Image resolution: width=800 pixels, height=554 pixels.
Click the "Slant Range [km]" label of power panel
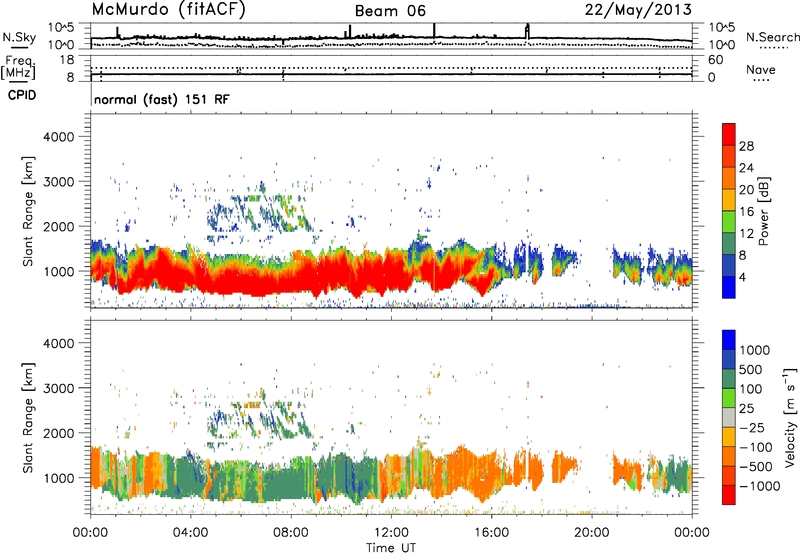tap(28, 211)
